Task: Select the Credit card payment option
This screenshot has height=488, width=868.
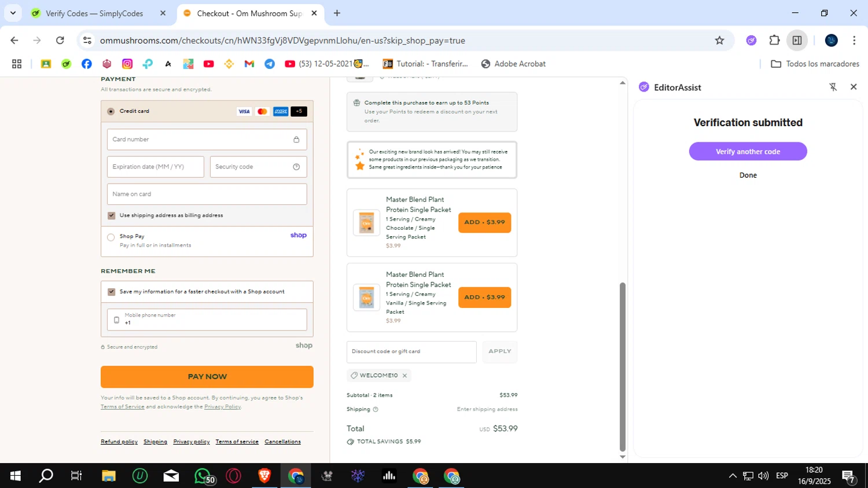Action: 111,111
